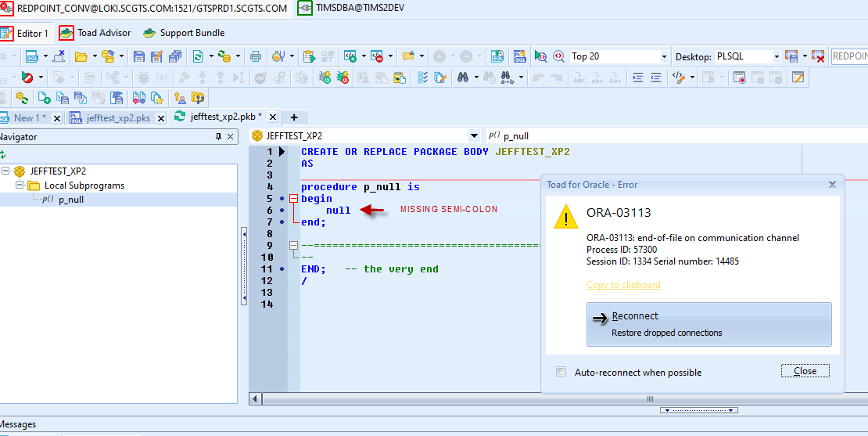The height and width of the screenshot is (436, 868).
Task: Collapse the JEFFTEST_XP2 tree node
Action: 5,171
